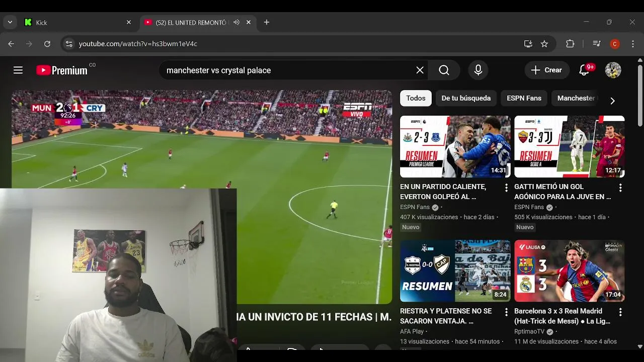Open YouTube notifications bell
The image size is (644, 362).
[584, 70]
